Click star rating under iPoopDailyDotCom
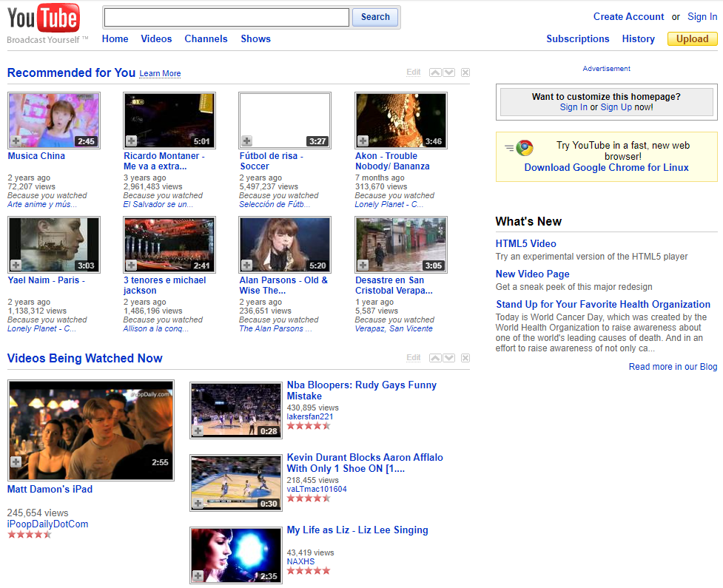 coord(29,535)
